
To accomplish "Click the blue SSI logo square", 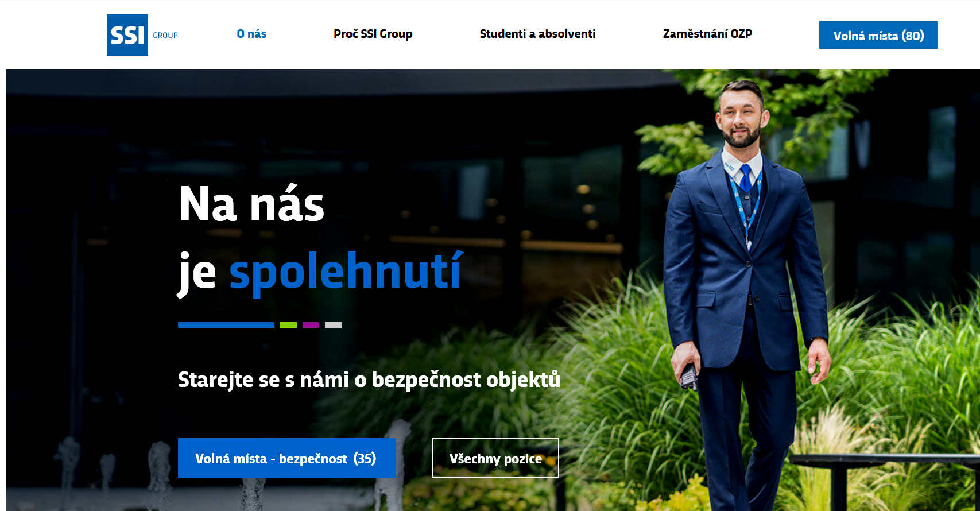I will click(127, 35).
